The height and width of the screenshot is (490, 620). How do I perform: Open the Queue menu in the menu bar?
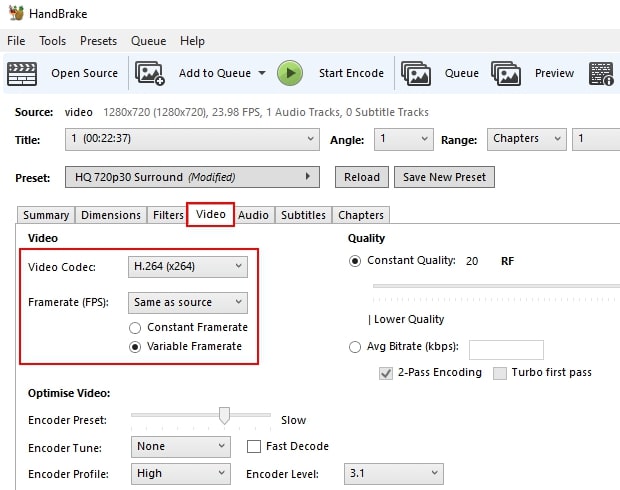[148, 41]
